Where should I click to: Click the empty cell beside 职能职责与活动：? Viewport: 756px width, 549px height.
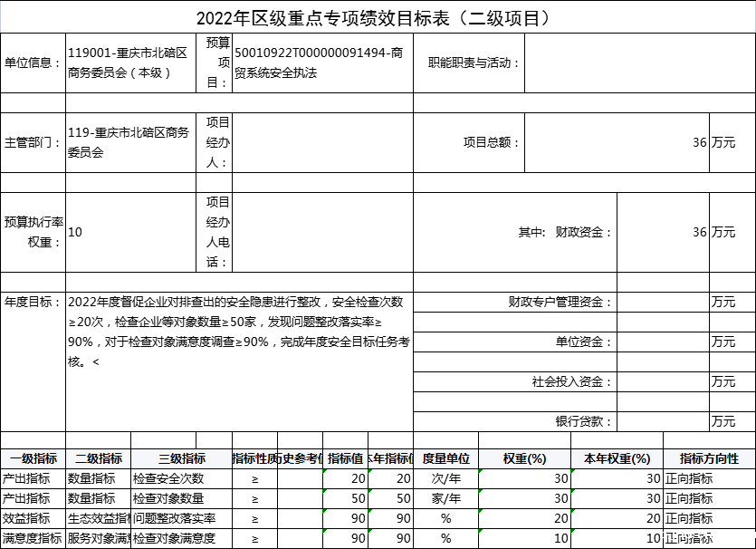click(640, 63)
